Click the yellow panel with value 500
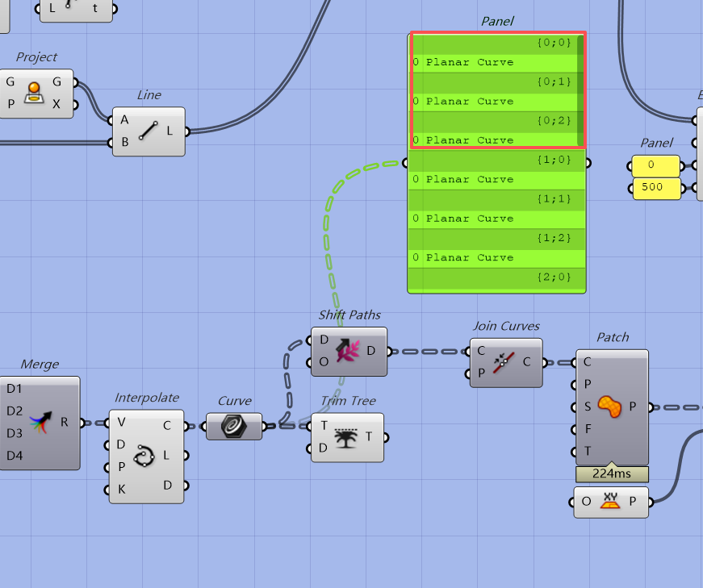 (x=656, y=188)
